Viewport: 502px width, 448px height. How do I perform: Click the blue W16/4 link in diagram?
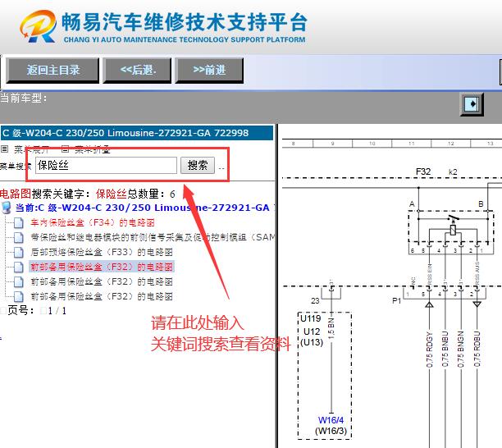[x=331, y=420]
